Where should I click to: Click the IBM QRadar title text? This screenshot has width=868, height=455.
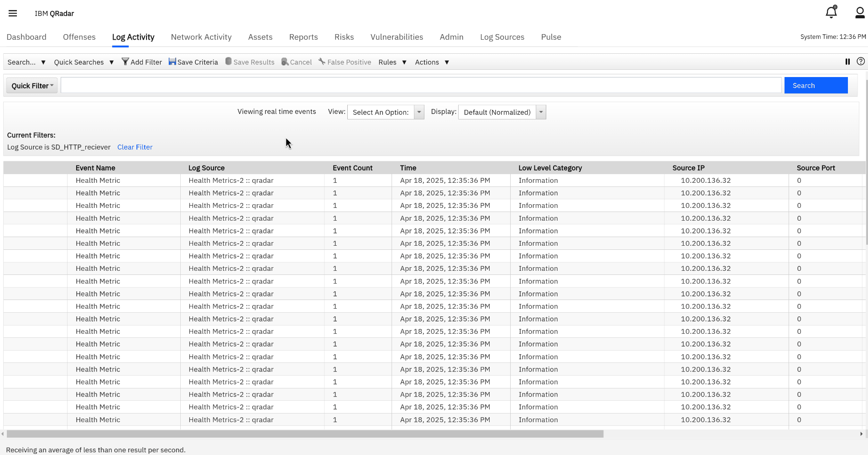click(x=54, y=13)
